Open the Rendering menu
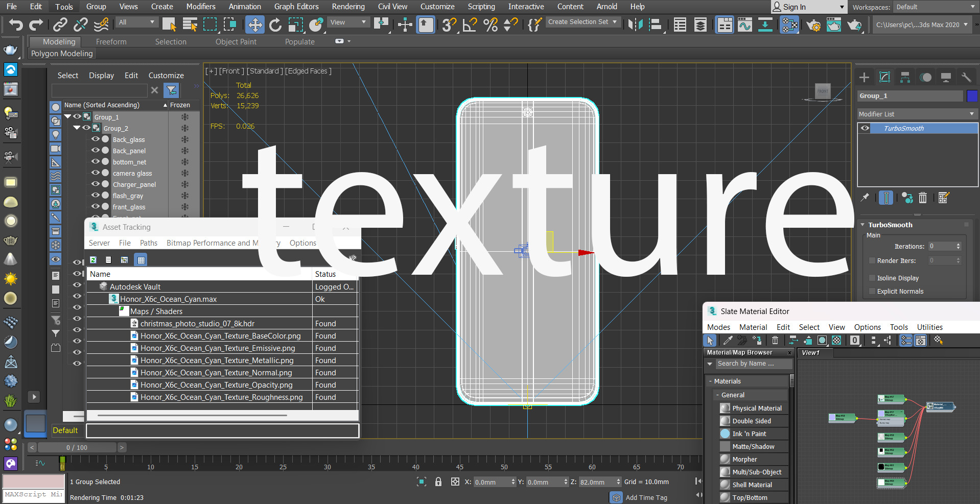The image size is (980, 504). 348,7
